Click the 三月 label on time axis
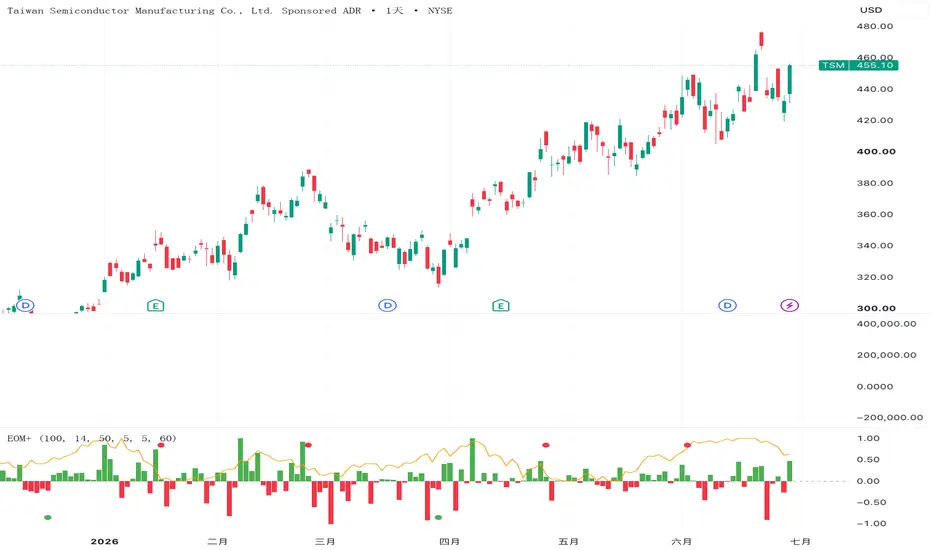This screenshot has height=550, width=932. (x=325, y=542)
